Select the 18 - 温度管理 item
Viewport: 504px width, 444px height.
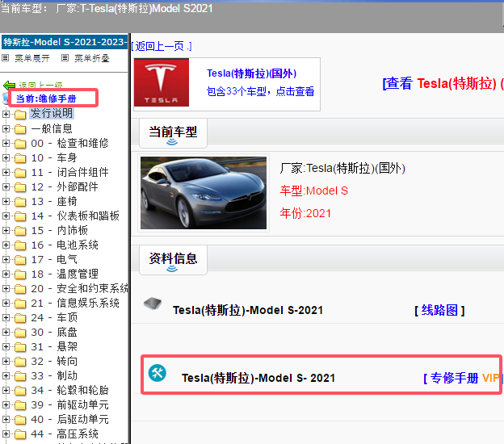pyautogui.click(x=65, y=274)
